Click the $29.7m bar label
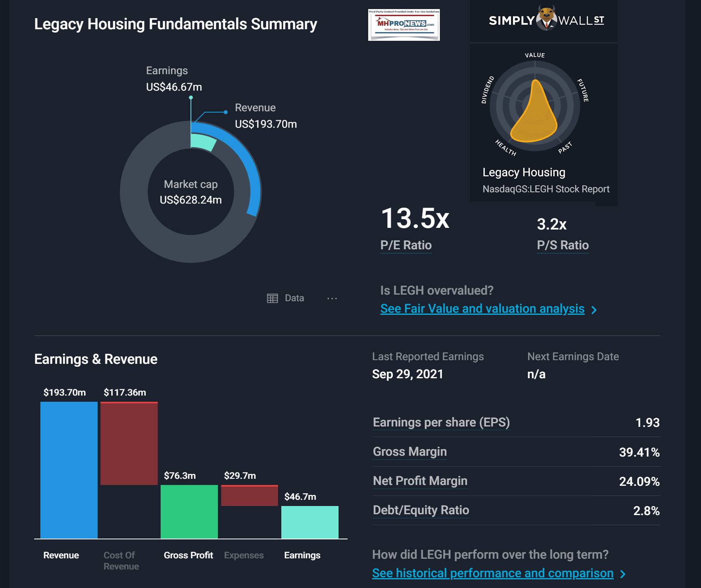Viewport: 701px width, 588px height. point(240,476)
